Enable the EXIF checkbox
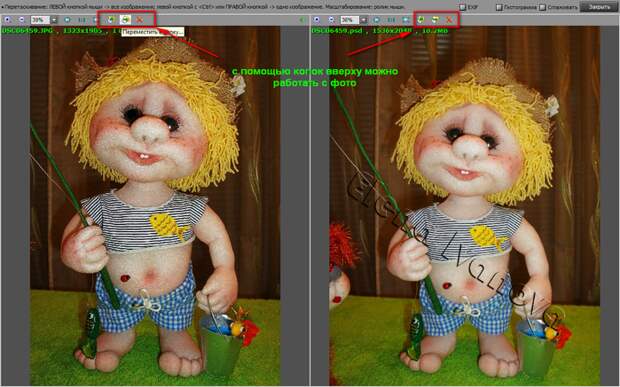Image resolution: width=620 pixels, height=387 pixels. coord(463,7)
